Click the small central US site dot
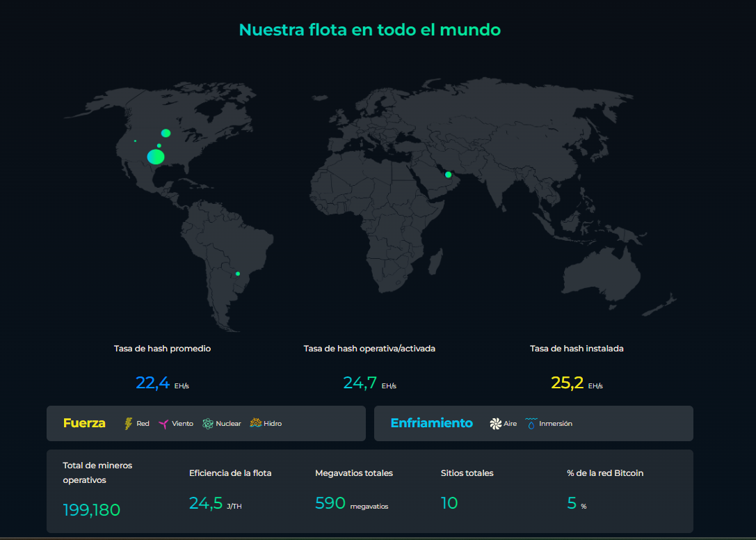 coord(159,145)
